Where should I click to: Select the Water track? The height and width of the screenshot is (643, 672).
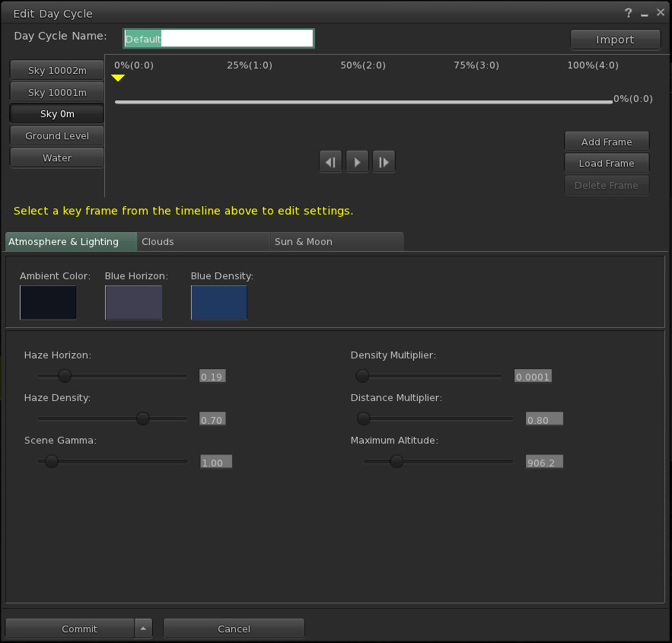[x=57, y=158]
